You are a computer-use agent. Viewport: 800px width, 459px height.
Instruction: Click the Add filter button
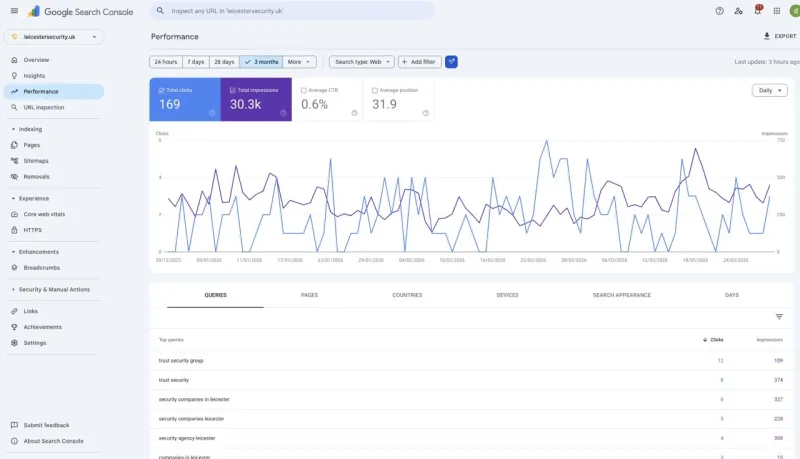coord(419,62)
